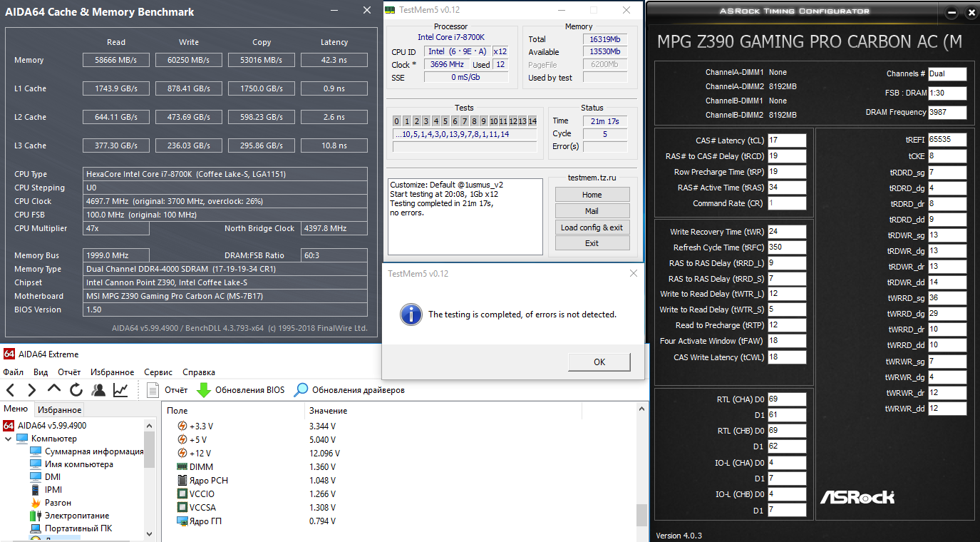Click the monitor icon next to DMI
Image resolution: width=980 pixels, height=542 pixels.
(x=36, y=477)
